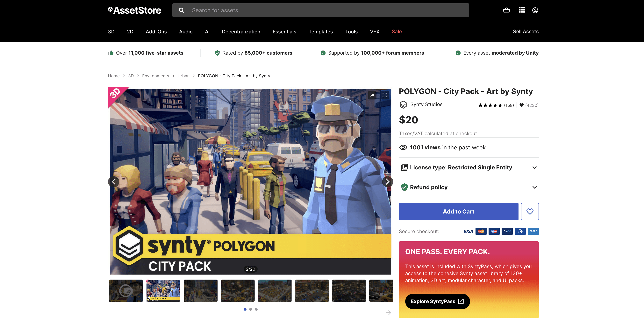This screenshot has height=326, width=644.
Task: Click the Explore SyntyPass button
Action: (437, 301)
